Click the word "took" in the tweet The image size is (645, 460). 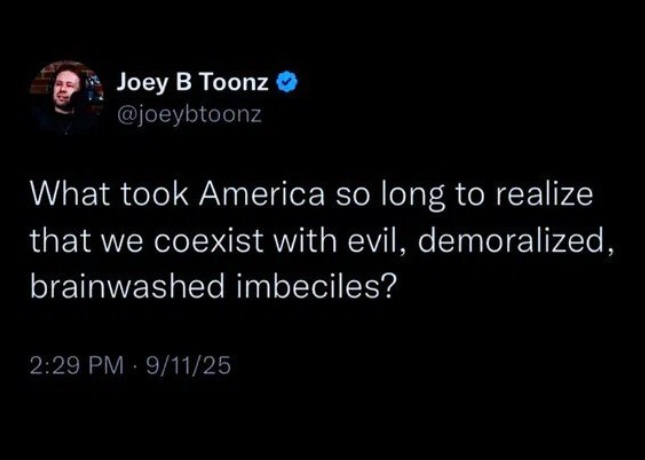point(146,194)
